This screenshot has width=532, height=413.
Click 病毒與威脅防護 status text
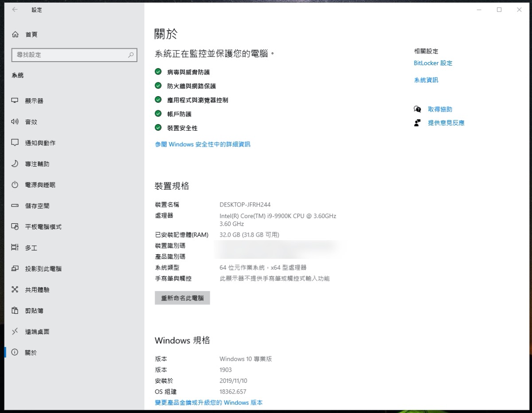coord(188,72)
